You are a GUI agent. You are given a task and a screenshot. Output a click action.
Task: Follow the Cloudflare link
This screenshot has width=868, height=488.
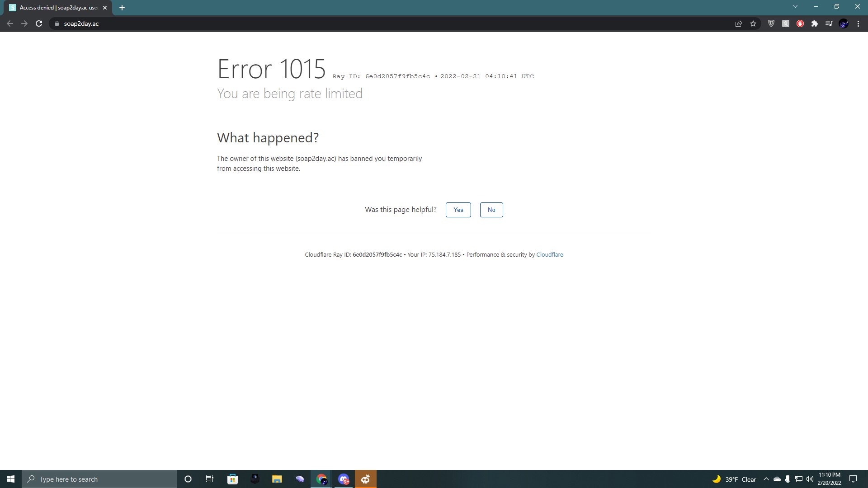tap(549, 255)
